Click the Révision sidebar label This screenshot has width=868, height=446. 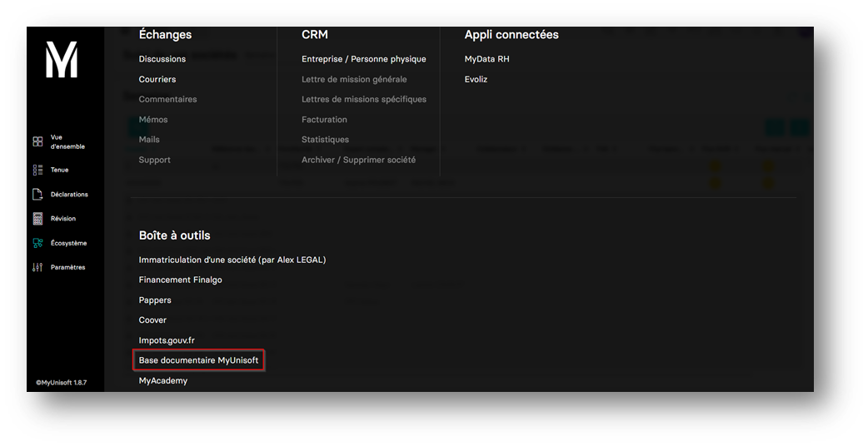(63, 219)
